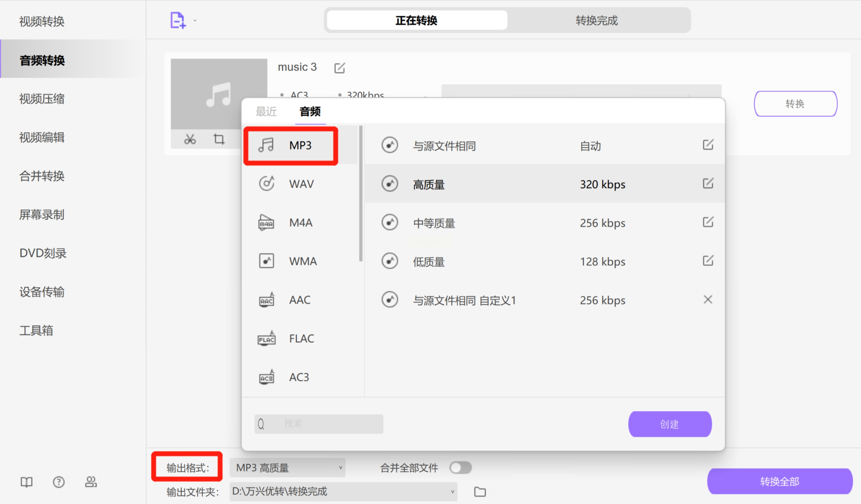Screen dimensions: 861x504
Task: Select the FLAC format
Action: (x=301, y=338)
